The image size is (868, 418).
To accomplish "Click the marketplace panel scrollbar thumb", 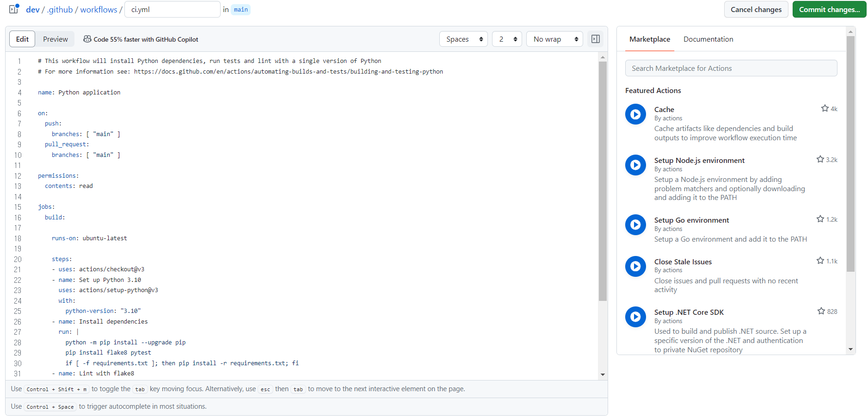I will click(850, 153).
